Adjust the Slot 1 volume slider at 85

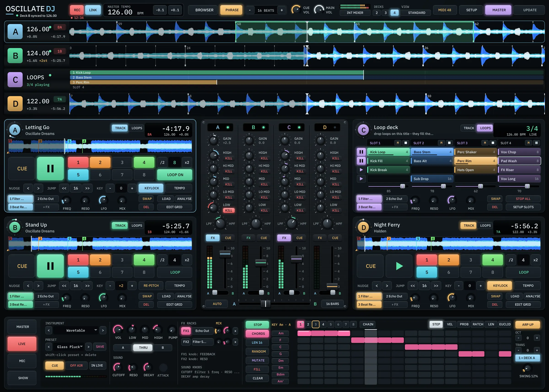click(x=403, y=186)
